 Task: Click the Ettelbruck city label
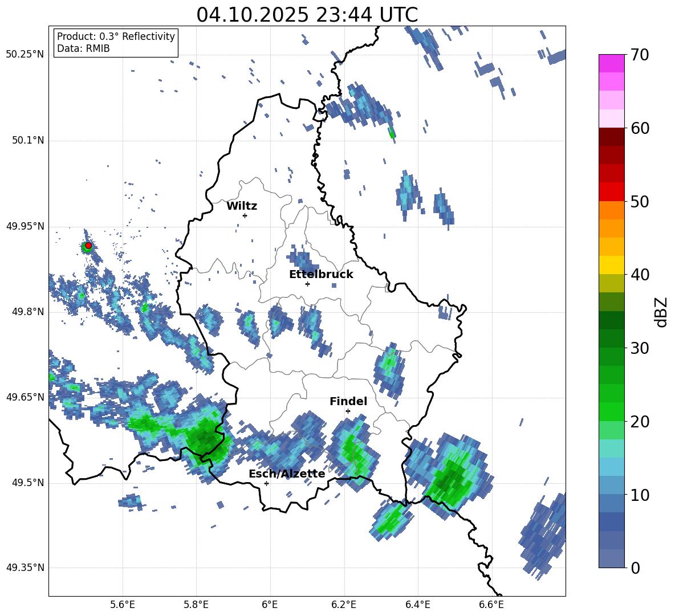point(321,275)
